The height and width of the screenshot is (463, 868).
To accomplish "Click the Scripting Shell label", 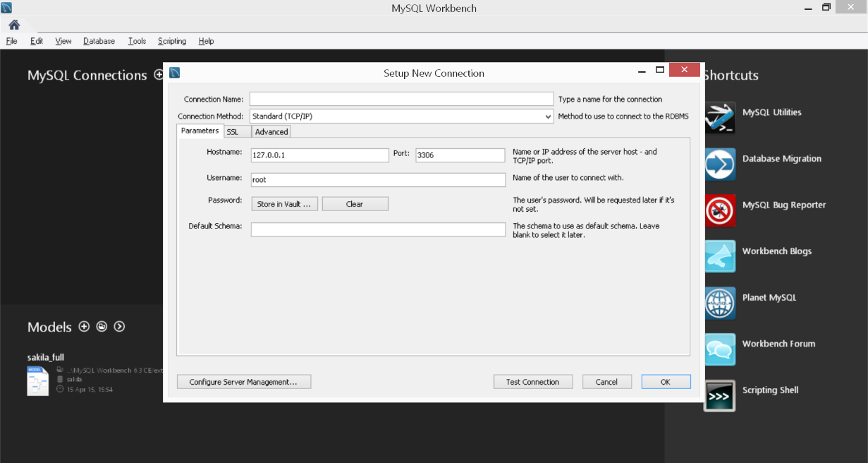I will click(x=770, y=390).
